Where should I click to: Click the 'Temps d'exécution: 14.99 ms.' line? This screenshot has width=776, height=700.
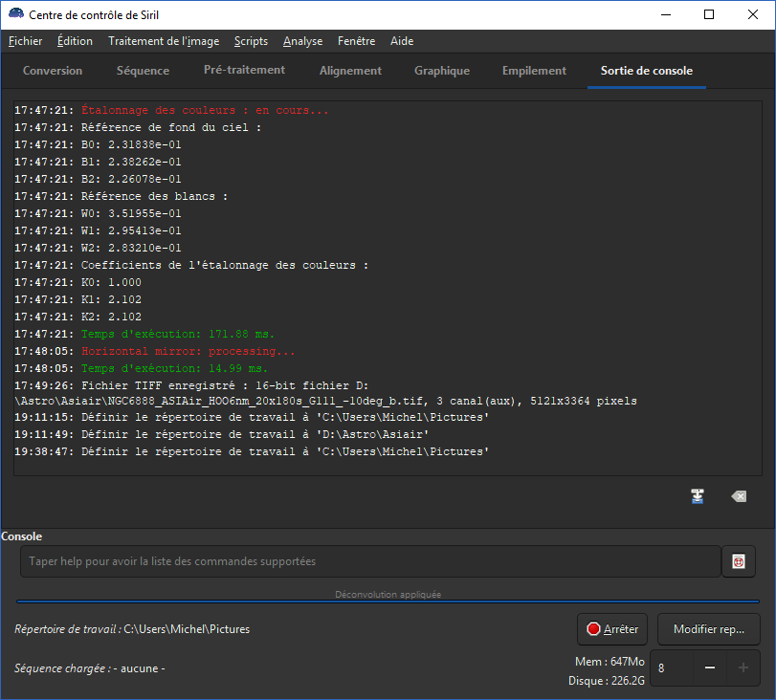(141, 368)
